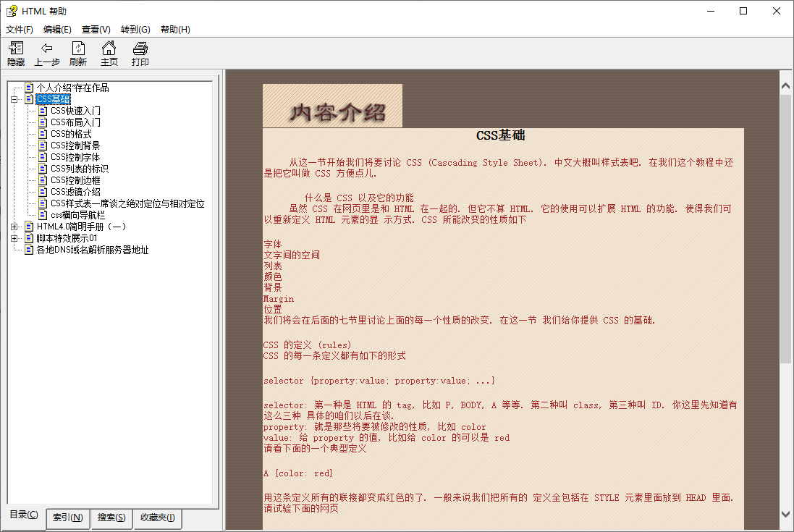The height and width of the screenshot is (532, 794).
Task: Click page icon beside CSS滤镜介绍
Action: [43, 192]
